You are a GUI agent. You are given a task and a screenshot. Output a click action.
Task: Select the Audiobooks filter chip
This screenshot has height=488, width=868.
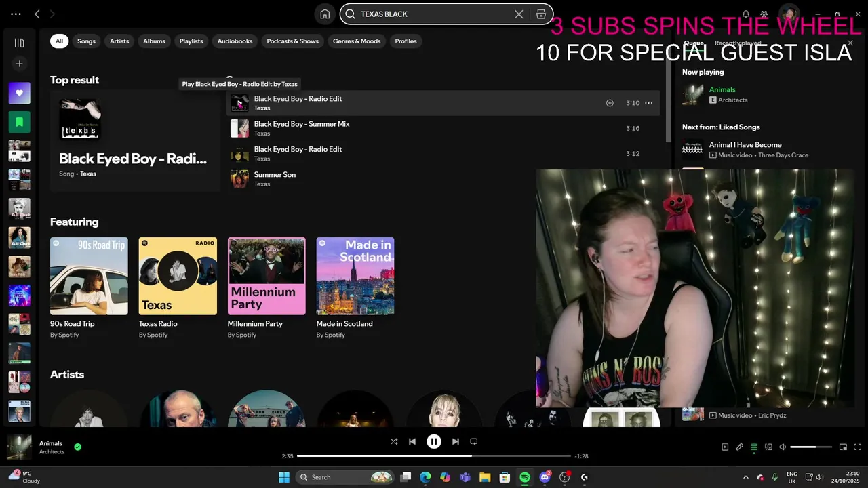click(235, 41)
